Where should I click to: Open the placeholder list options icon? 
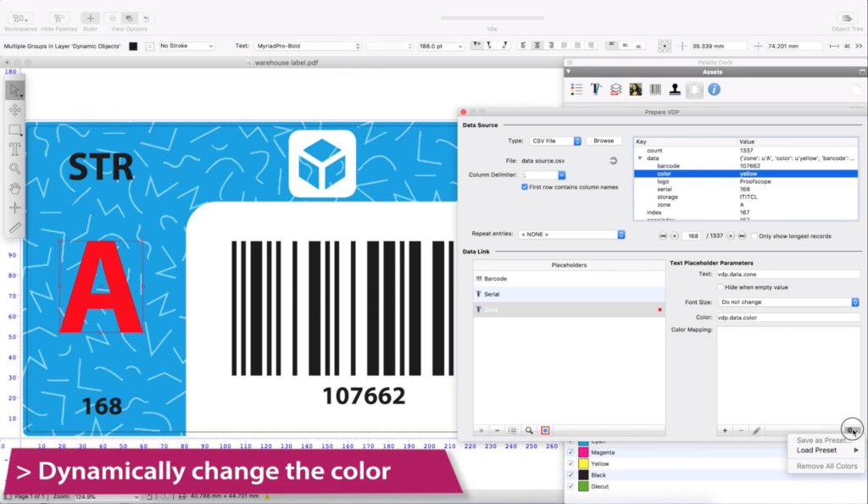tap(513, 430)
